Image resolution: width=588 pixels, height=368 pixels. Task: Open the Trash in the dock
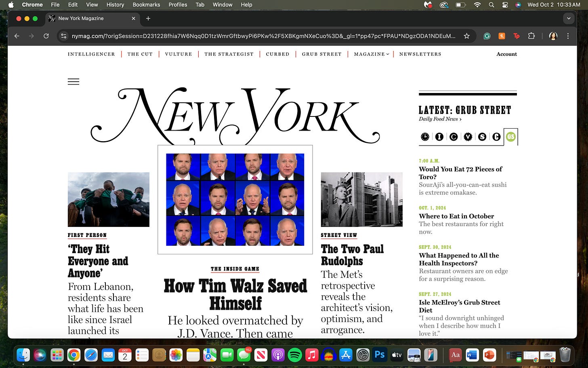pos(565,355)
